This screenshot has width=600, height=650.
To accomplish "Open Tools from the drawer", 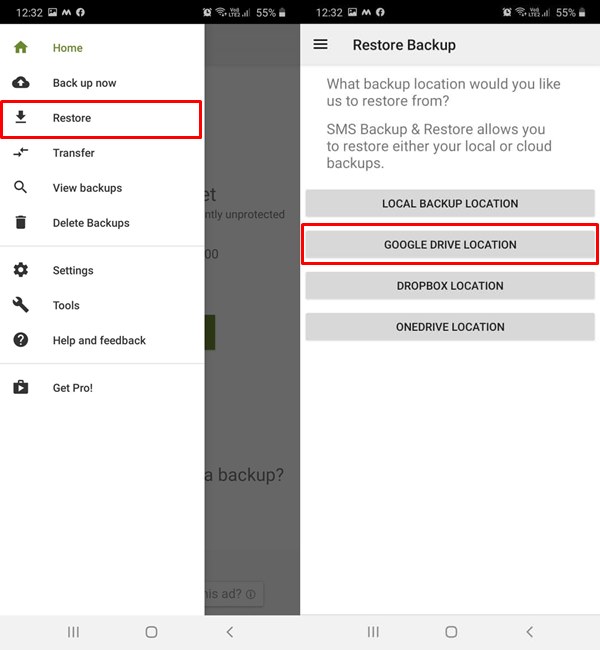I will (102, 305).
